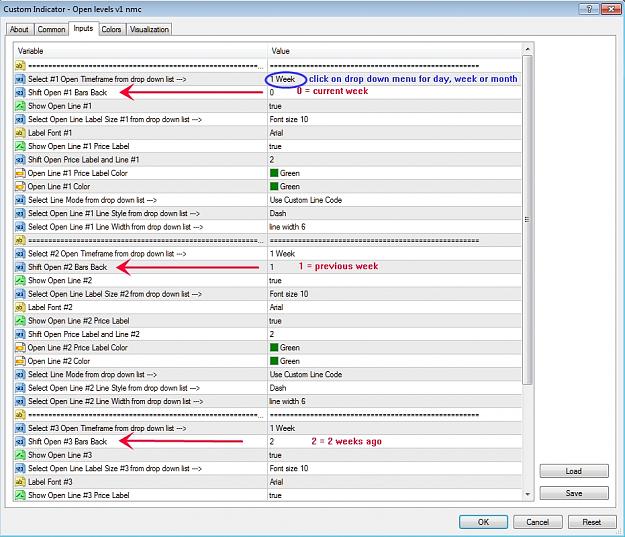Viewport: 625px width, 537px height.
Task: Click the icon beside Open Line #2 Color
Action: click(20, 361)
